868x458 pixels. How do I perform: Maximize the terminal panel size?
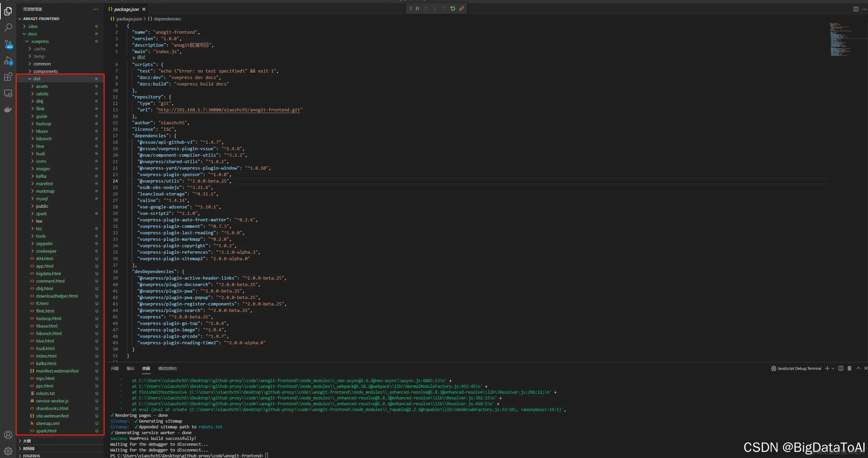858,368
